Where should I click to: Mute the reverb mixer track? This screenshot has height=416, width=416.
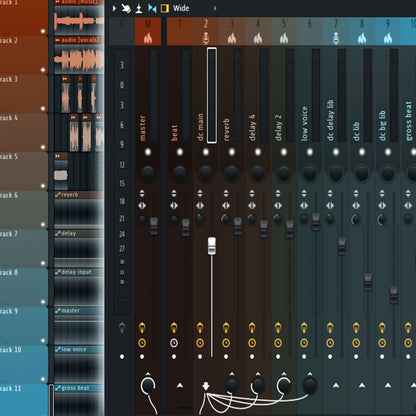click(x=232, y=152)
